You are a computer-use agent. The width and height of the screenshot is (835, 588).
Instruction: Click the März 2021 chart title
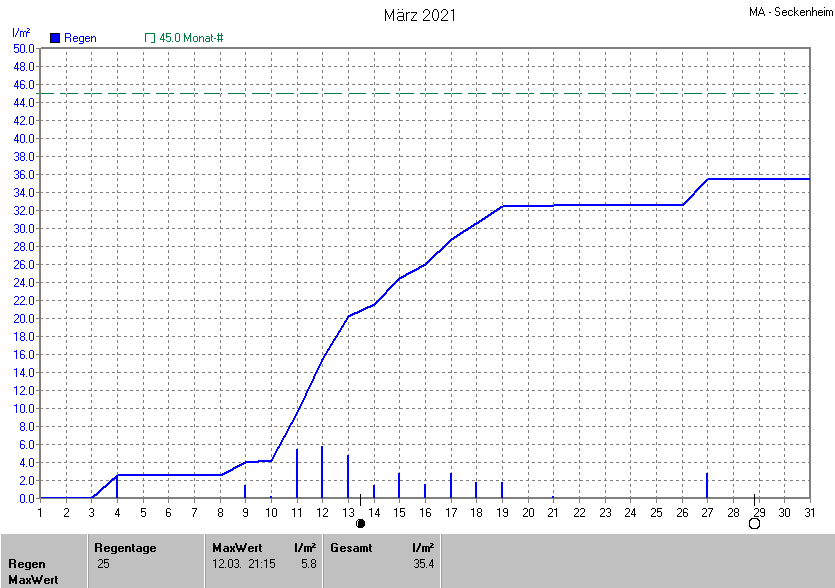[420, 15]
